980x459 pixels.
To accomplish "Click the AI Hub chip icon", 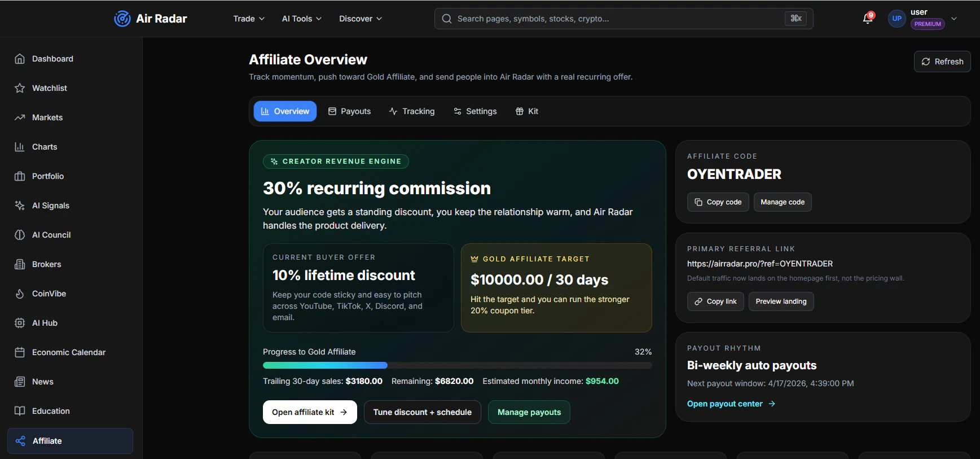I will point(20,323).
